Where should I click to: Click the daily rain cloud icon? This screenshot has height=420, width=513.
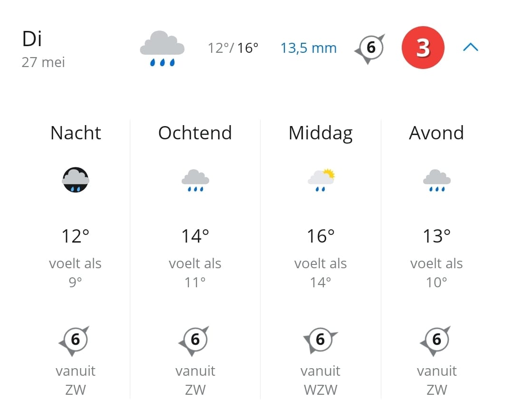tap(162, 49)
